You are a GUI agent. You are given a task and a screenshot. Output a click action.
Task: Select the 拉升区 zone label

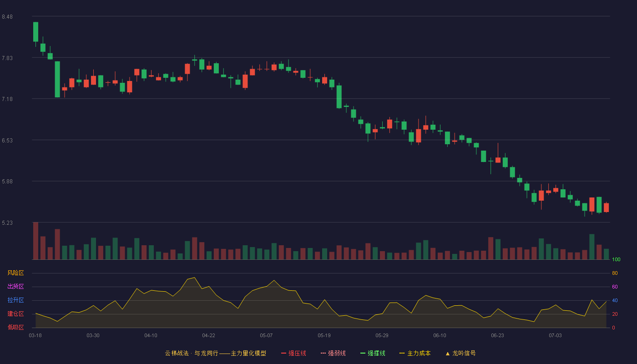[15, 300]
